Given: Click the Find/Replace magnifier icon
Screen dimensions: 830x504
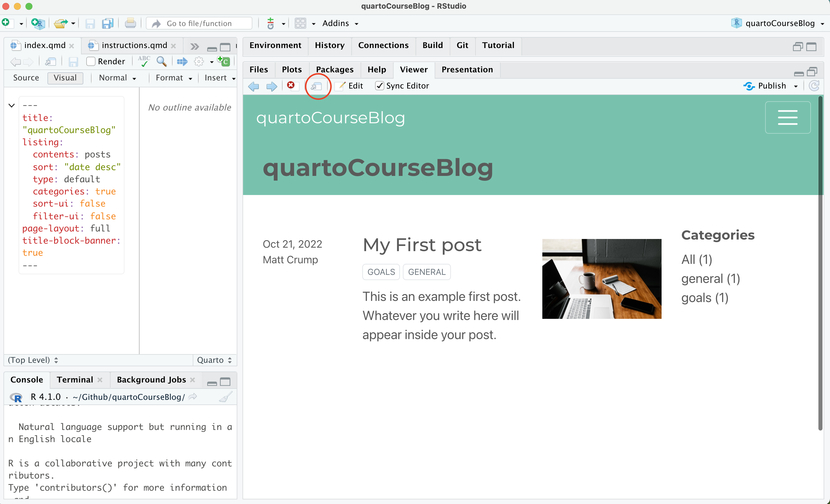Looking at the screenshot, I should (x=161, y=61).
